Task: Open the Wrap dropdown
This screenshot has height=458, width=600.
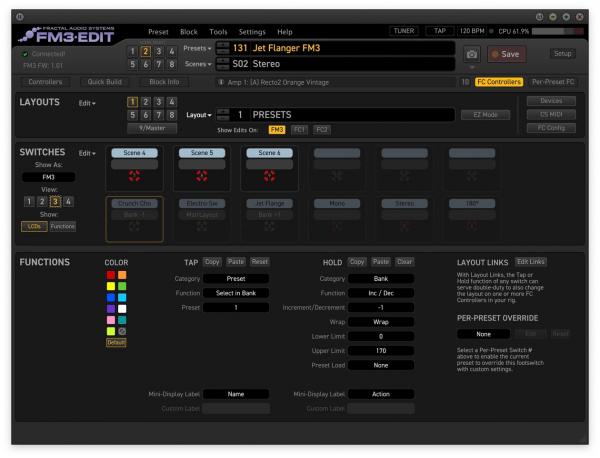Action: click(x=381, y=322)
